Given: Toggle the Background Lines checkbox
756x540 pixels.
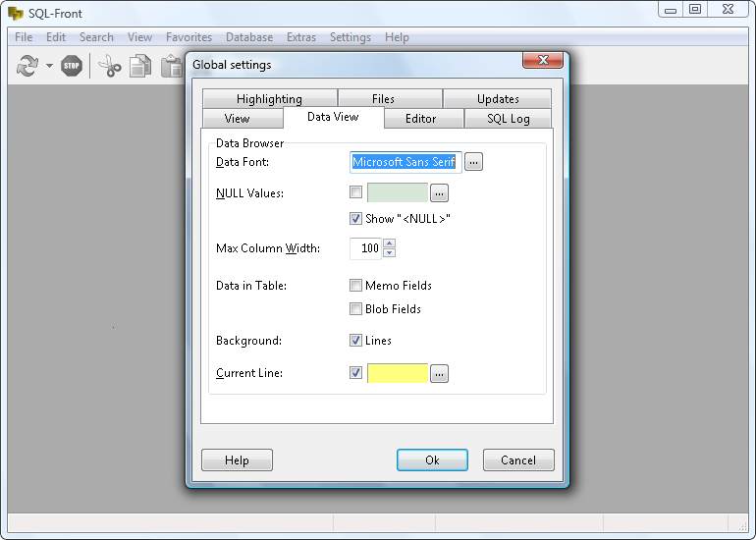Looking at the screenshot, I should click(x=355, y=341).
